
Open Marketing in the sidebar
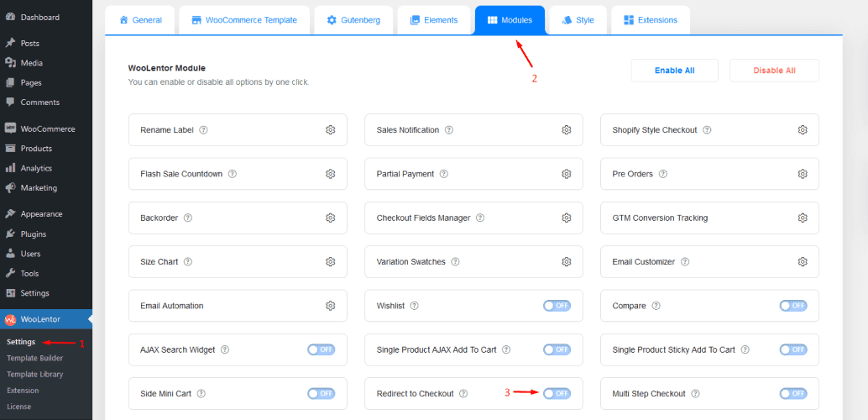tap(46, 188)
